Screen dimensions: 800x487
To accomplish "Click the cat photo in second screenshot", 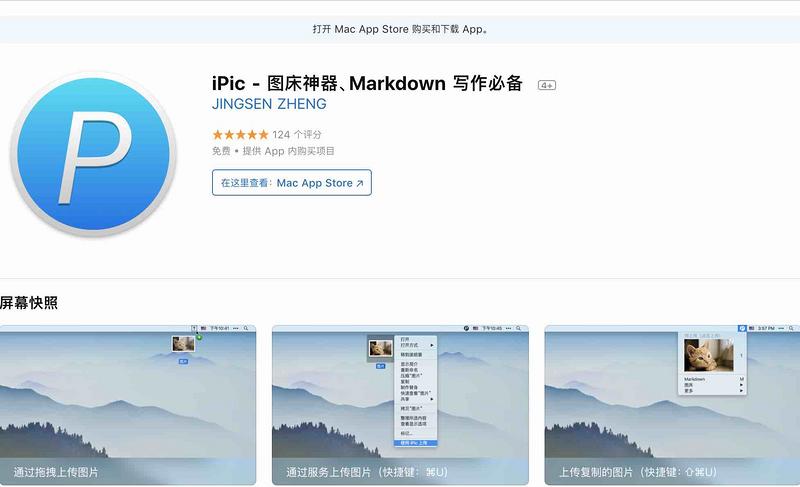I will (x=381, y=348).
